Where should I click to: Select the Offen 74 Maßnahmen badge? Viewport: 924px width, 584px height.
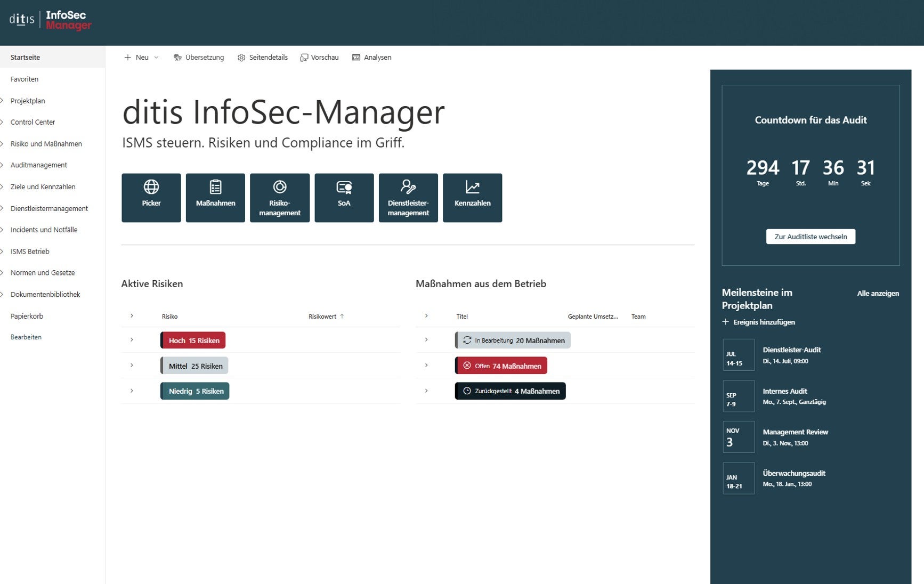(x=501, y=366)
